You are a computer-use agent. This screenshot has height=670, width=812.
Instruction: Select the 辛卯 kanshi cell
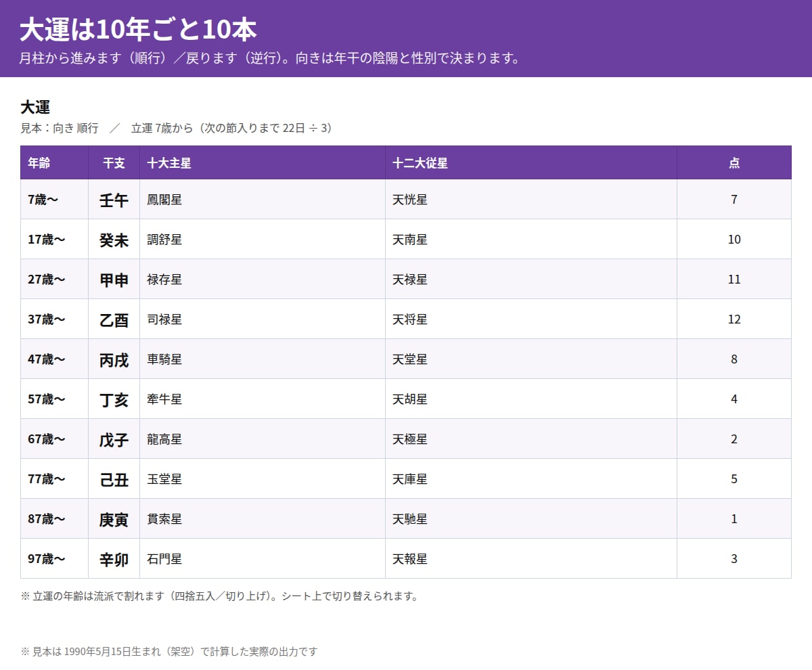114,559
